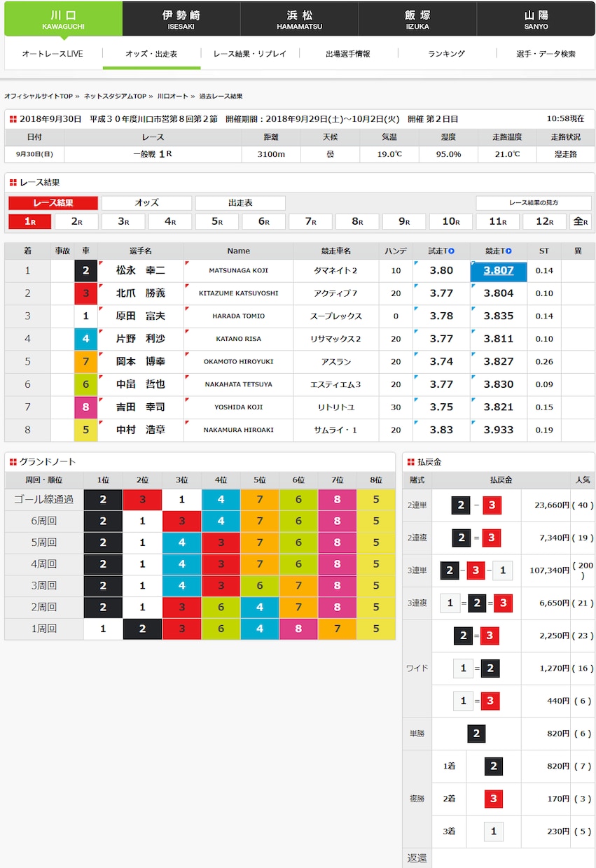
Task: Select race 2R button
Action: [x=76, y=222]
